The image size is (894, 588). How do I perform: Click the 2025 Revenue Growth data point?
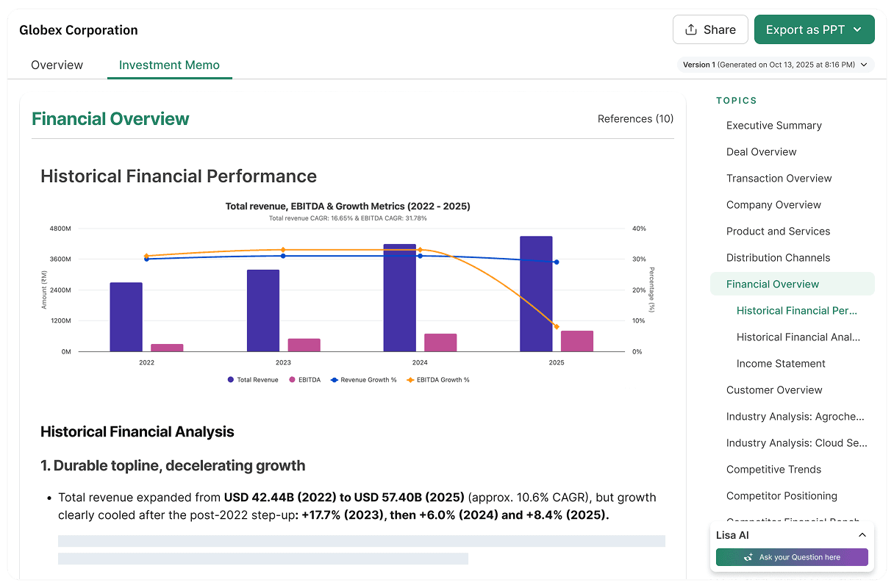point(557,262)
